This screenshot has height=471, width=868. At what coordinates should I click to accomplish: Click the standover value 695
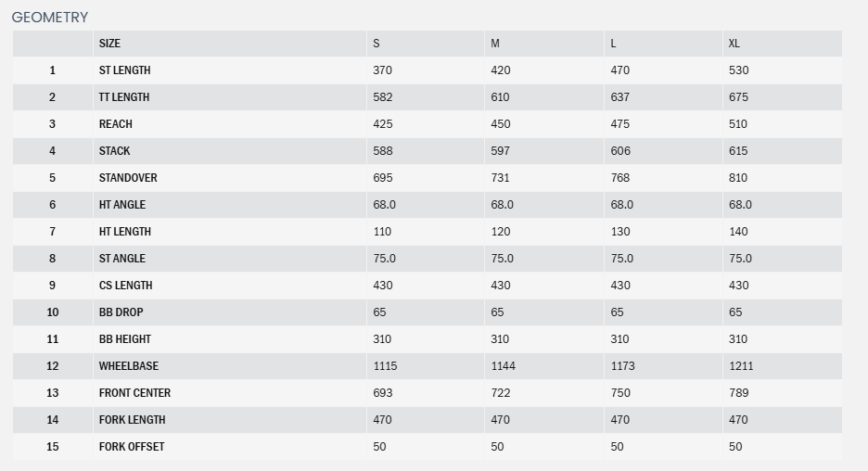coord(383,178)
